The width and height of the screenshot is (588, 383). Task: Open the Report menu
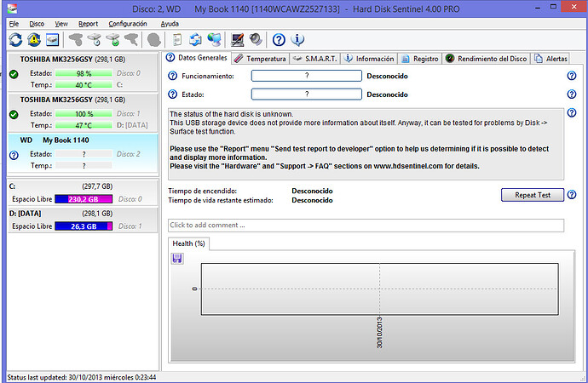click(88, 24)
